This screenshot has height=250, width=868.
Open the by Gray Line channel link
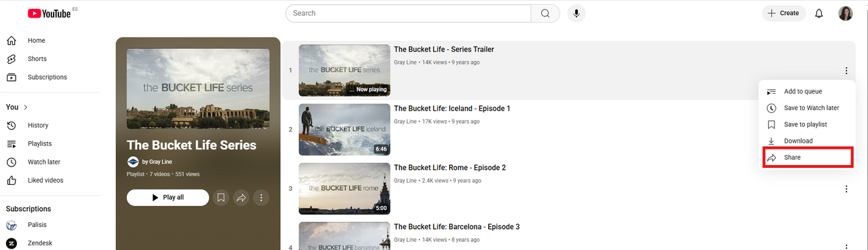point(157,162)
